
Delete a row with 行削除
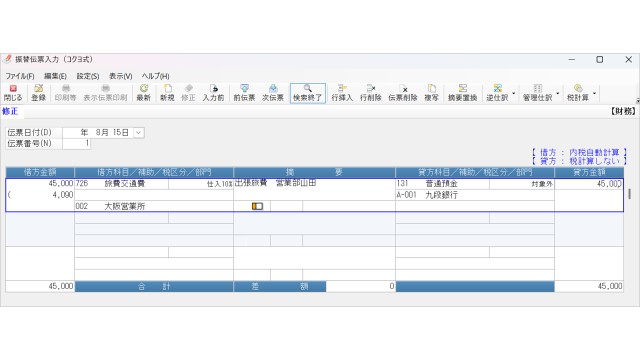(371, 93)
